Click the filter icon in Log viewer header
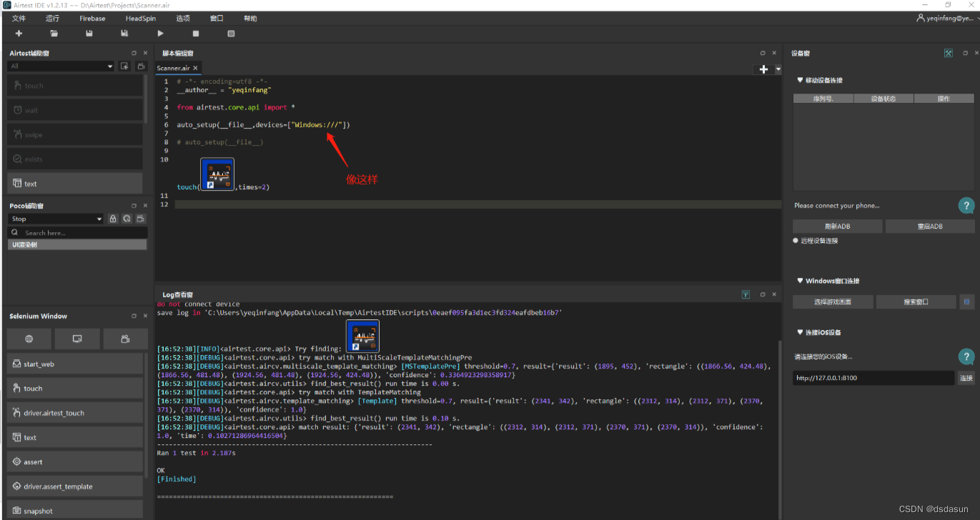Screen dimensions: 980x520 pyautogui.click(x=746, y=294)
